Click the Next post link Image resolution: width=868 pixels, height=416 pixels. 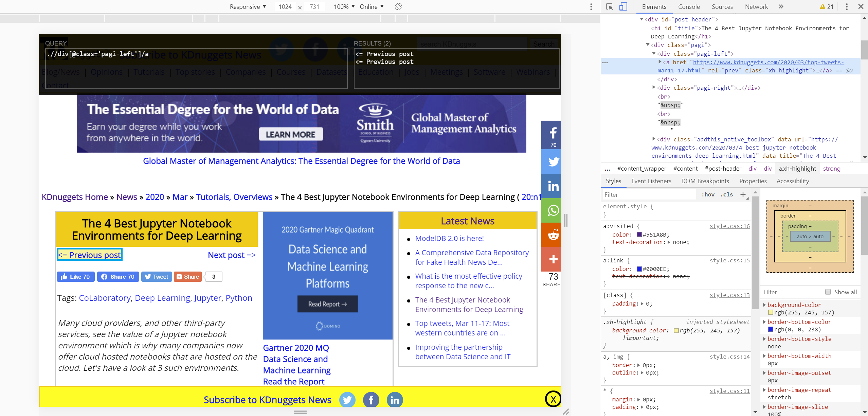tap(232, 255)
